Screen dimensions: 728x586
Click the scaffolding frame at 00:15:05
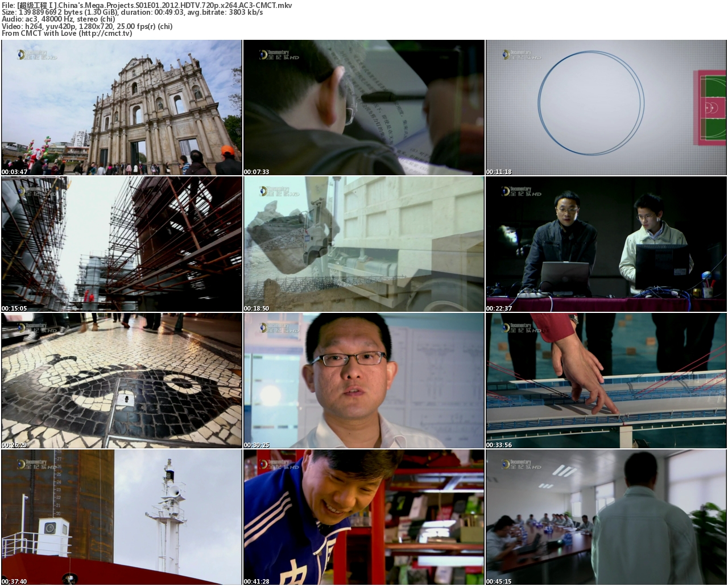[121, 244]
